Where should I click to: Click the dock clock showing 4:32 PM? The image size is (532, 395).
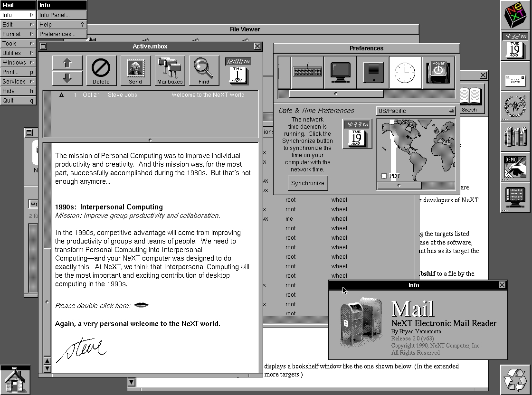pos(515,45)
